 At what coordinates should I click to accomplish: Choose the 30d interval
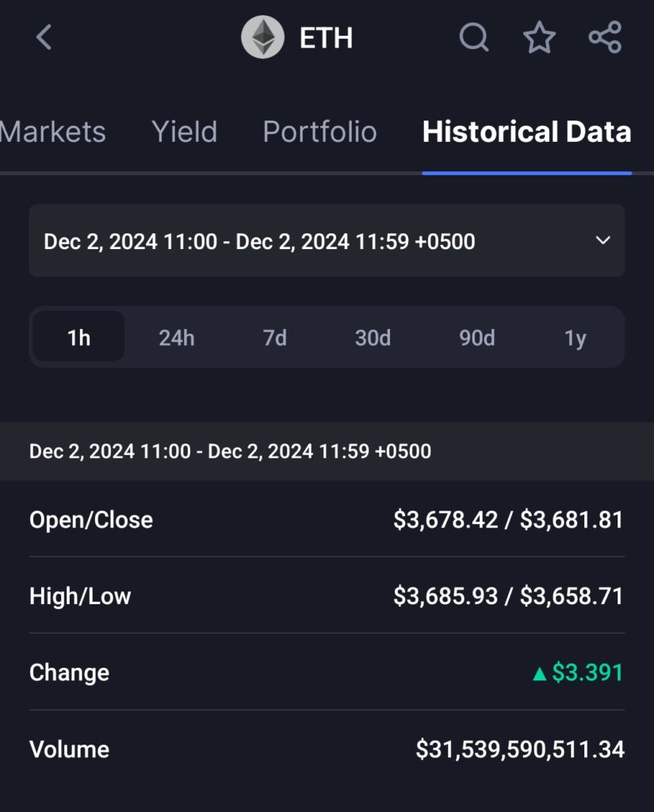click(373, 338)
